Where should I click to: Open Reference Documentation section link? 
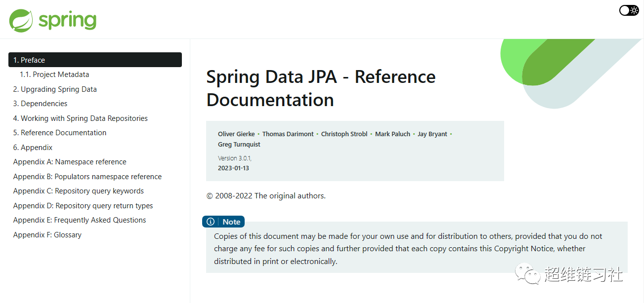tap(60, 133)
